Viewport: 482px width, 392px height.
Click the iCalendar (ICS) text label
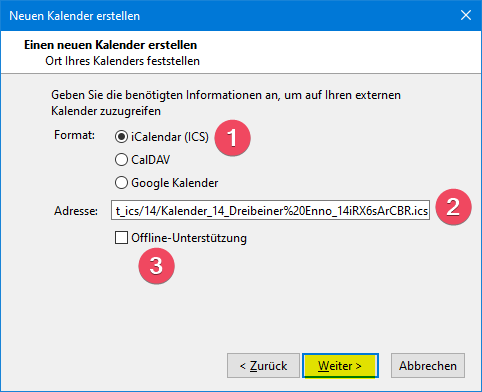170,137
